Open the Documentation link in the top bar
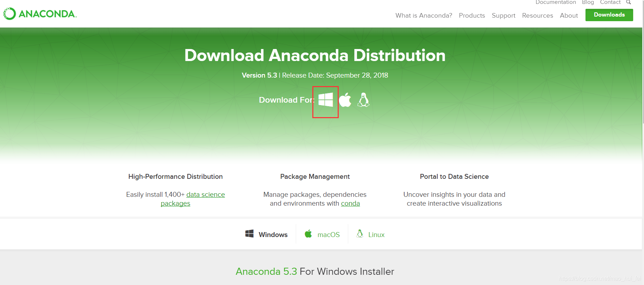This screenshot has width=644, height=285. [556, 2]
